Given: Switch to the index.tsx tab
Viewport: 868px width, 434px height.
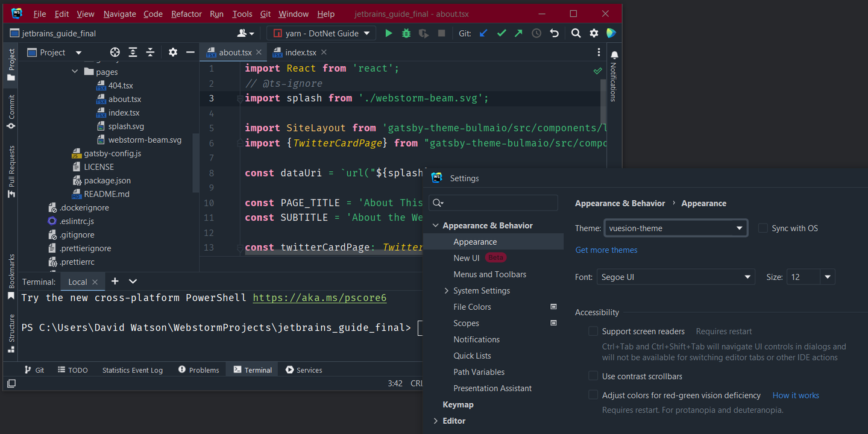Looking at the screenshot, I should point(300,52).
